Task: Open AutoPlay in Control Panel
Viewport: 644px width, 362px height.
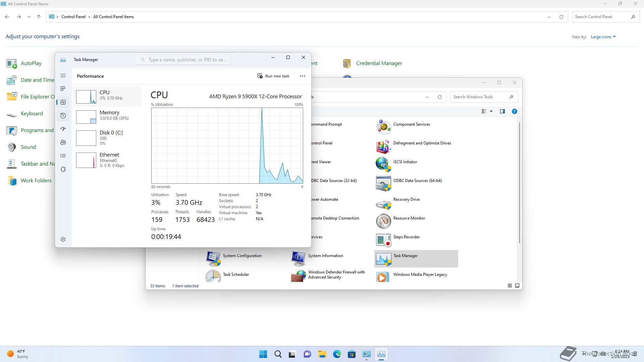Action: pos(24,63)
